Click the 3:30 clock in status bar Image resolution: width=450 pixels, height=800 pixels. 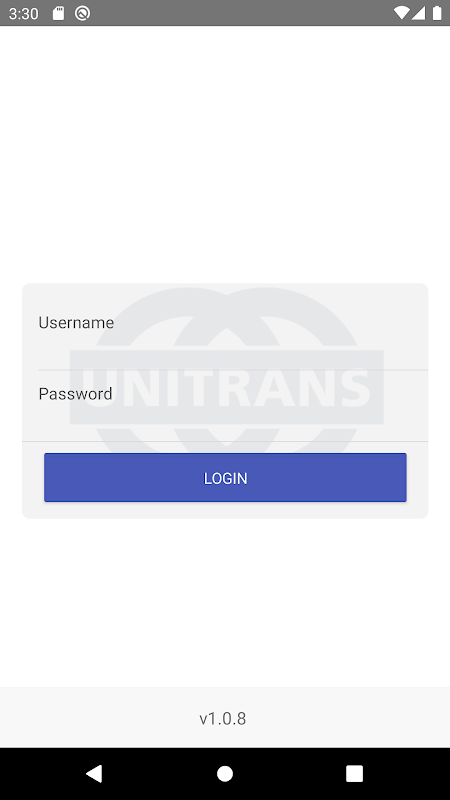point(23,14)
